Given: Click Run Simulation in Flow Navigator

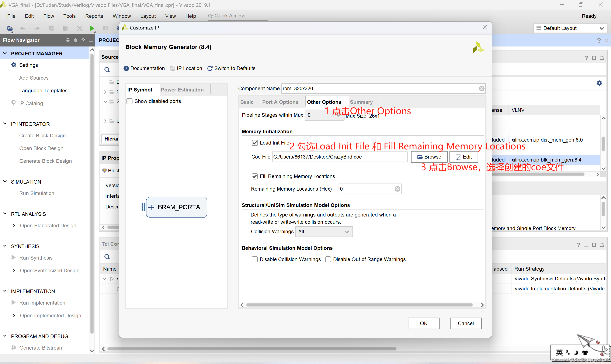Looking at the screenshot, I should pos(37,193).
